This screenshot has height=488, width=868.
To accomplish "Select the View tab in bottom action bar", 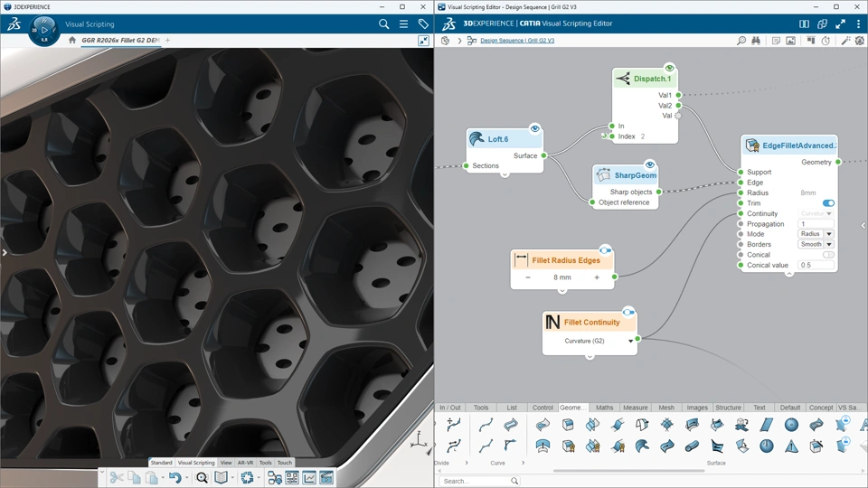I will [x=226, y=463].
